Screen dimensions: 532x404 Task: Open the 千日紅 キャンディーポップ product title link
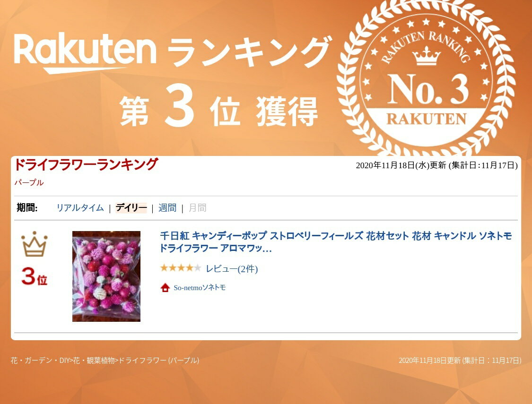coord(335,242)
